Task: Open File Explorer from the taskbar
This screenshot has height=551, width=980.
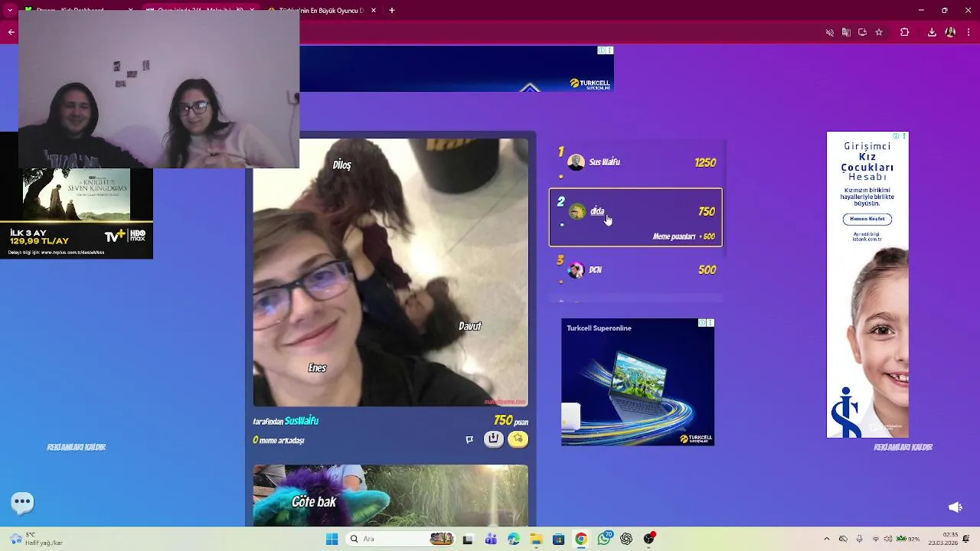Action: pyautogui.click(x=536, y=539)
